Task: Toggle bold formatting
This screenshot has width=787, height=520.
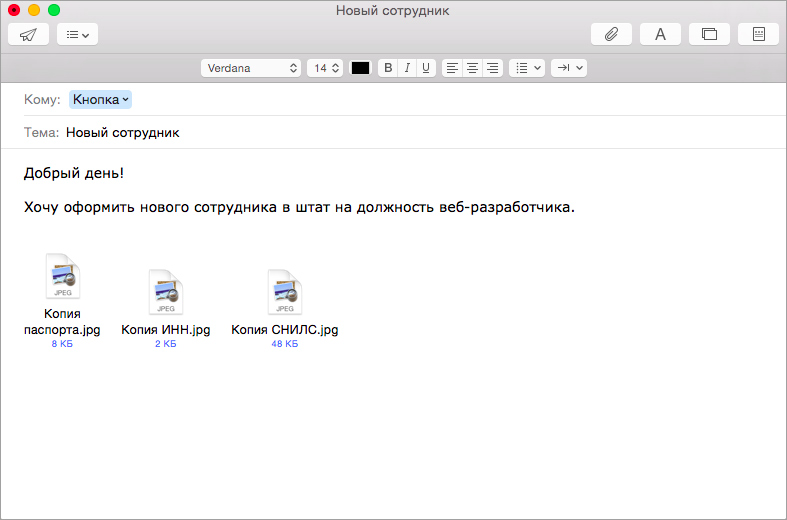Action: click(x=389, y=68)
